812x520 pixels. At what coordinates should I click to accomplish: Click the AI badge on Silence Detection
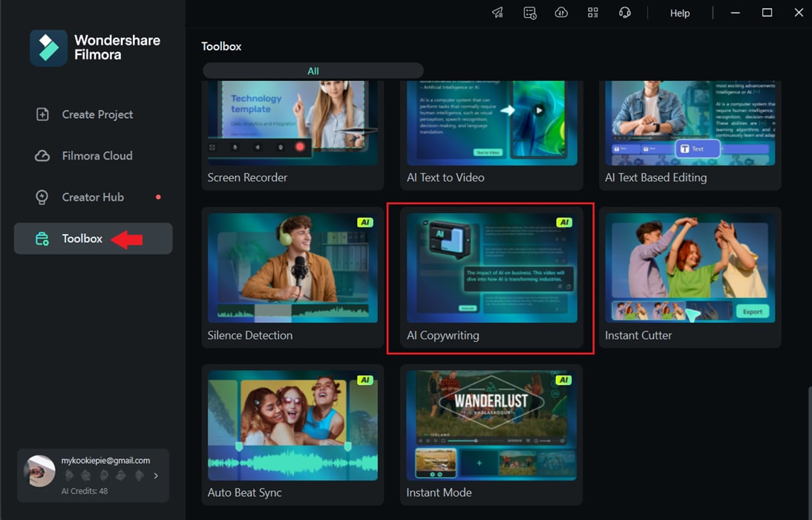(x=365, y=222)
